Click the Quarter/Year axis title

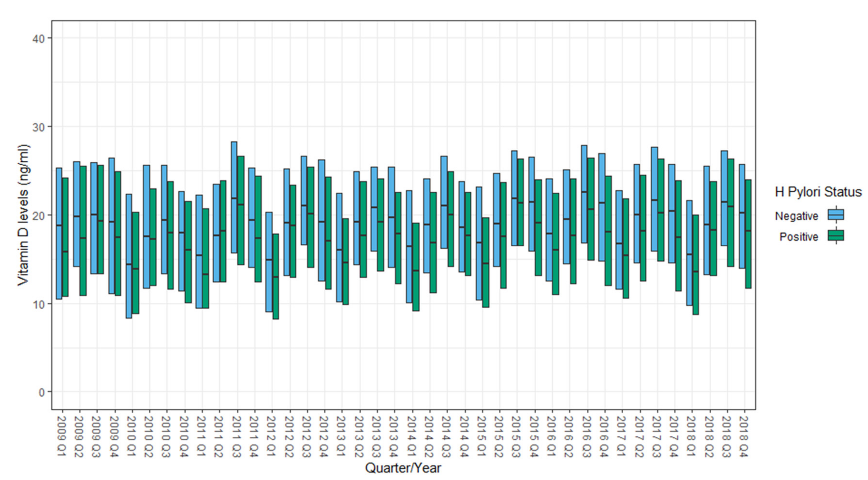[403, 468]
